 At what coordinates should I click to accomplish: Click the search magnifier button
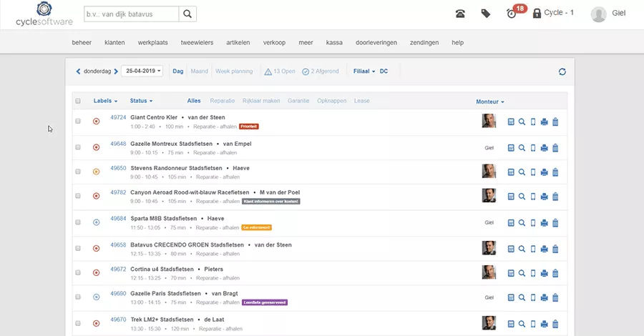187,14
